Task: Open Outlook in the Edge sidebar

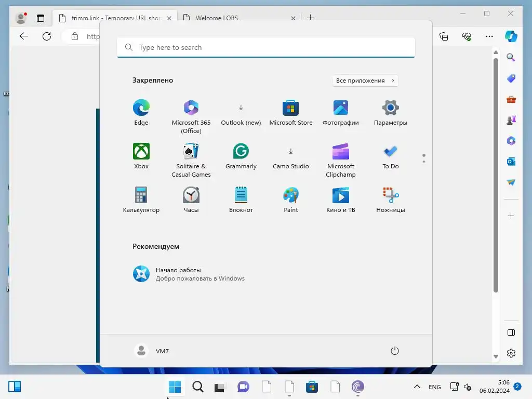Action: [511, 162]
